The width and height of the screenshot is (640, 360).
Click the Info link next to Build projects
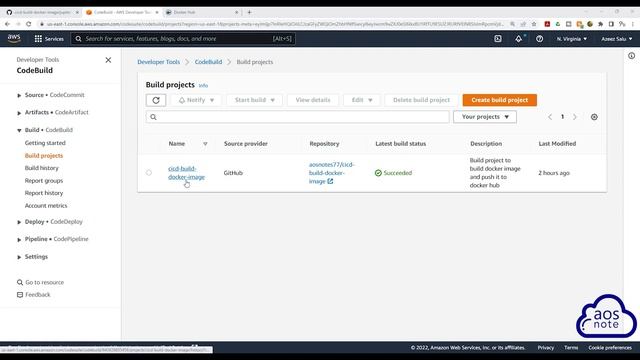tap(203, 85)
